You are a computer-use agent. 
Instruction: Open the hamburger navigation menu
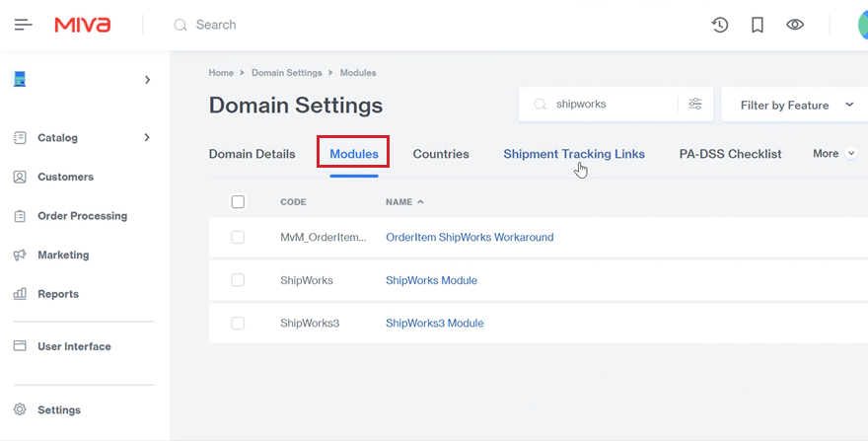(24, 25)
